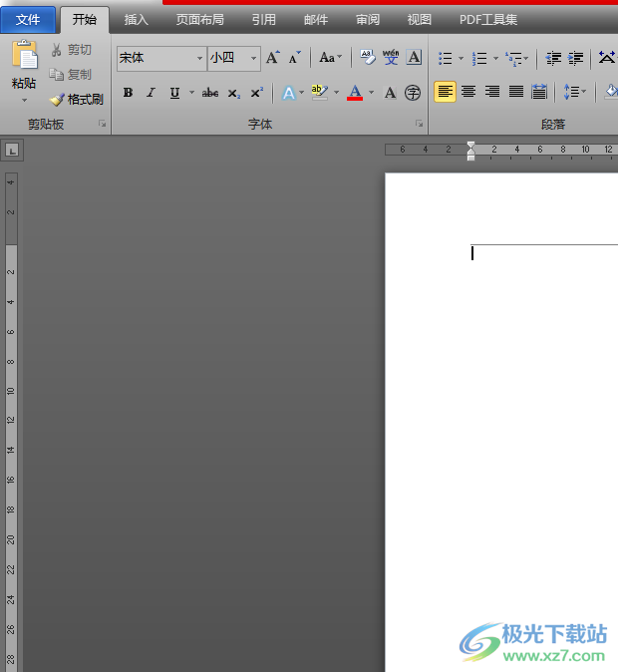Click the Character Shading A icon
The width and height of the screenshot is (618, 672).
click(390, 93)
